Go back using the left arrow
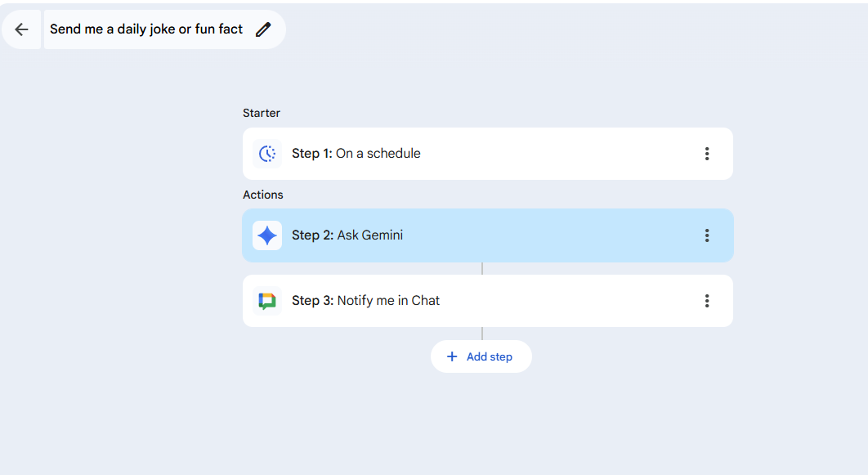 21,29
